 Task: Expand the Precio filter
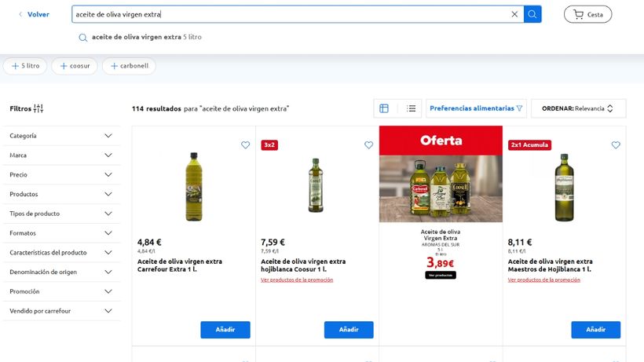[x=61, y=174]
